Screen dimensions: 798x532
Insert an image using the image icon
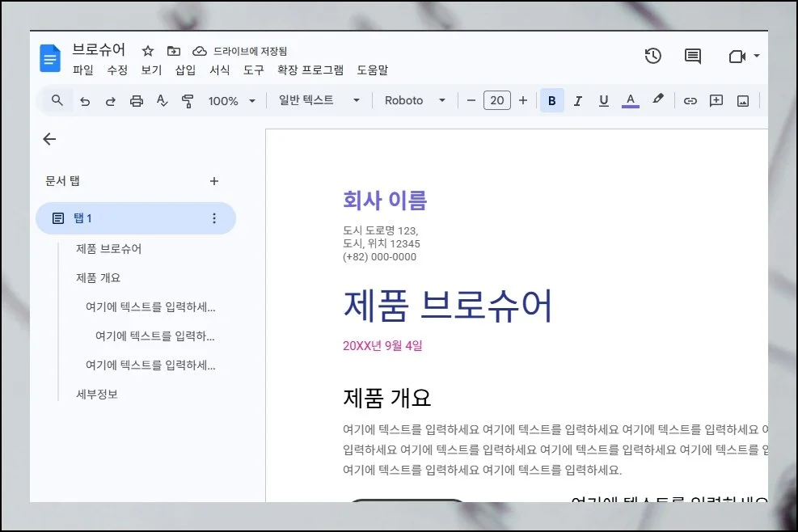tap(741, 100)
